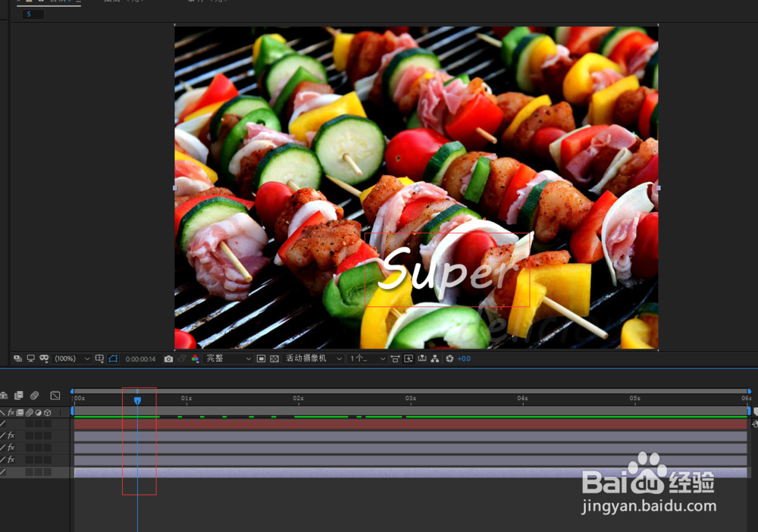
Task: Enable motion blur for the composition
Action: point(34,396)
